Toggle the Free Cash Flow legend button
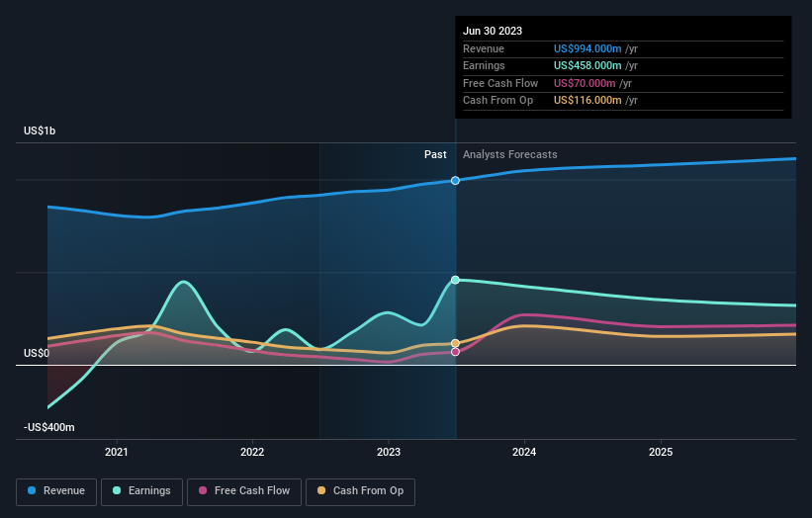This screenshot has width=812, height=518. pos(244,491)
